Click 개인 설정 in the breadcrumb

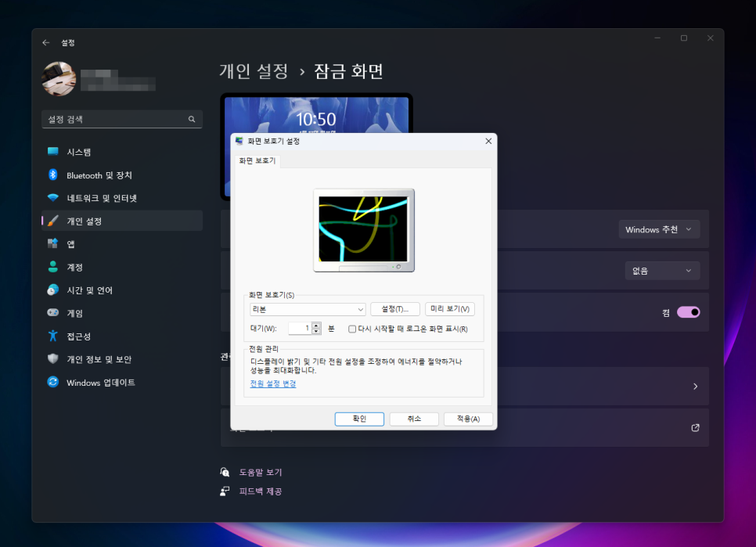(254, 71)
